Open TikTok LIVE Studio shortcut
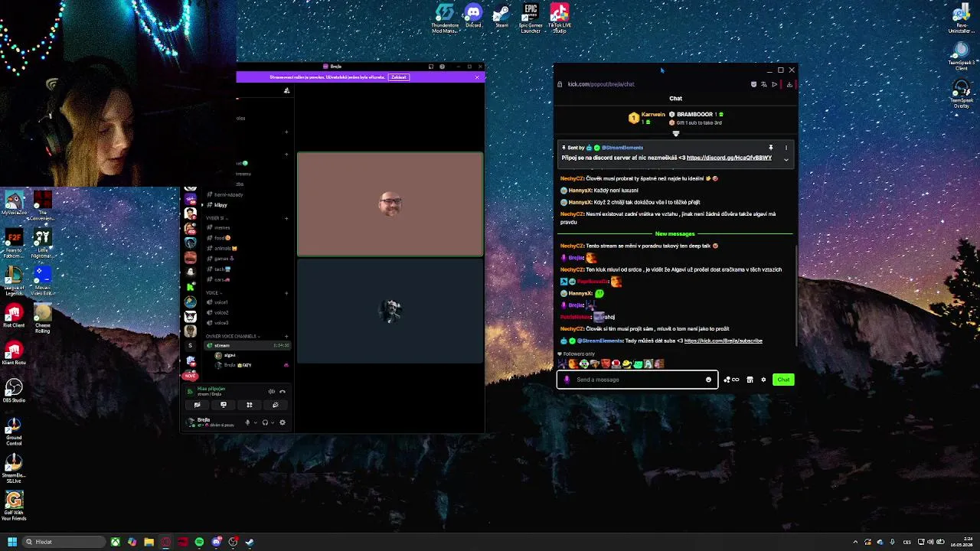This screenshot has width=980, height=551. [x=560, y=18]
